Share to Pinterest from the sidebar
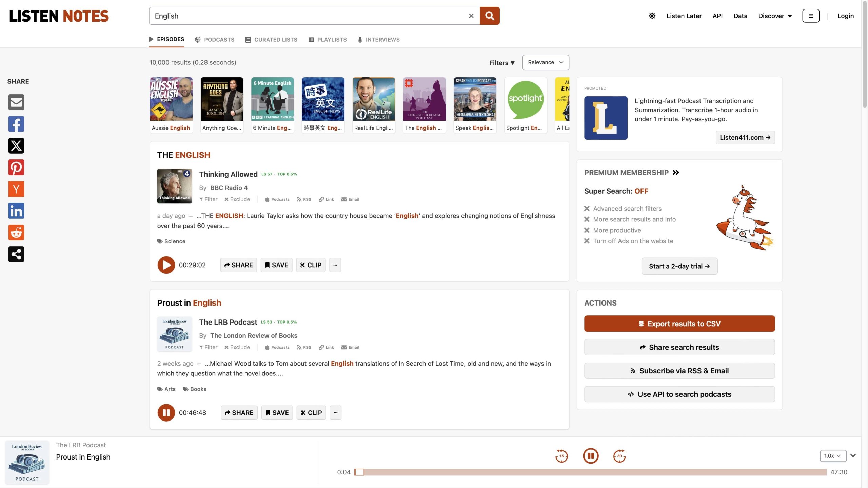 (16, 167)
